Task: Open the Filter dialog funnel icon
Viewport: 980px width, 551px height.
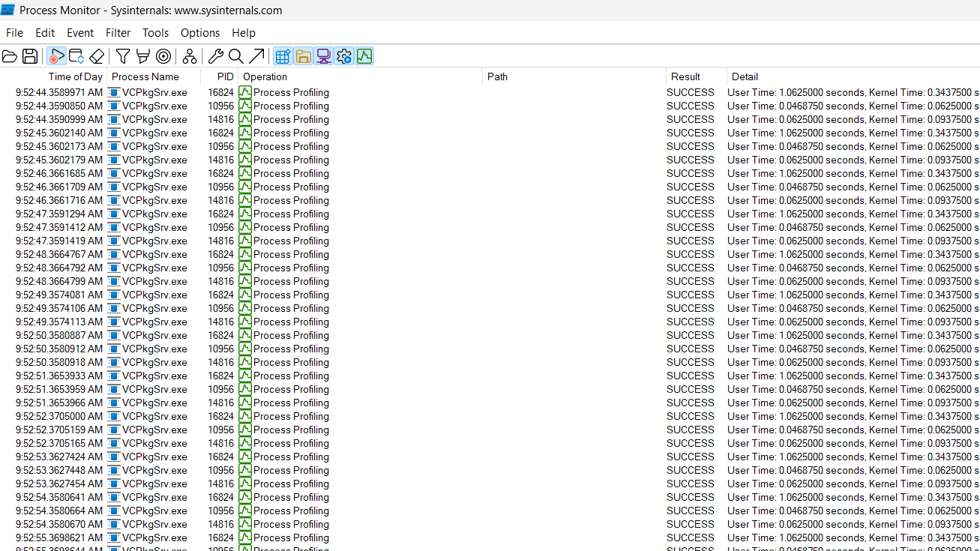Action: [x=123, y=56]
